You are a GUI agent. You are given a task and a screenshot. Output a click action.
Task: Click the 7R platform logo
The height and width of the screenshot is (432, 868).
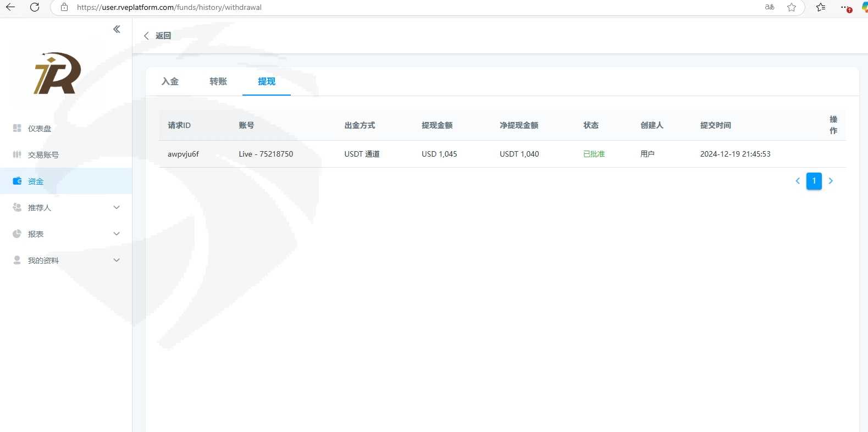point(58,74)
